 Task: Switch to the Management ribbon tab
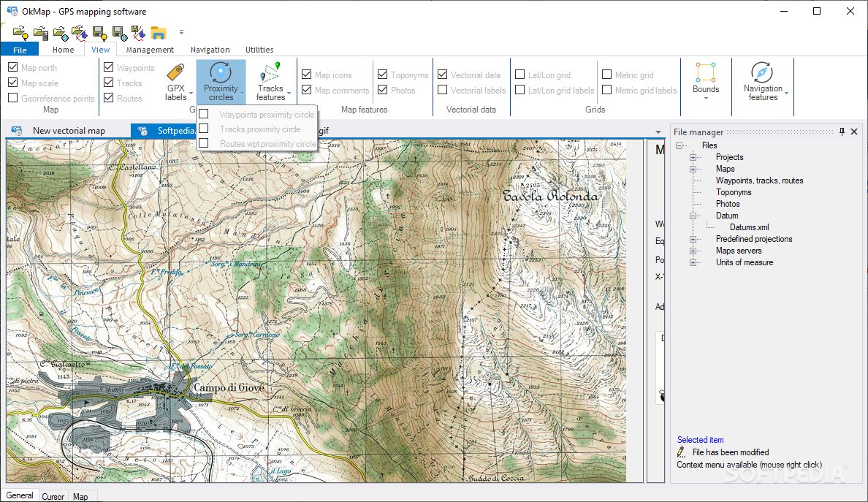point(150,50)
